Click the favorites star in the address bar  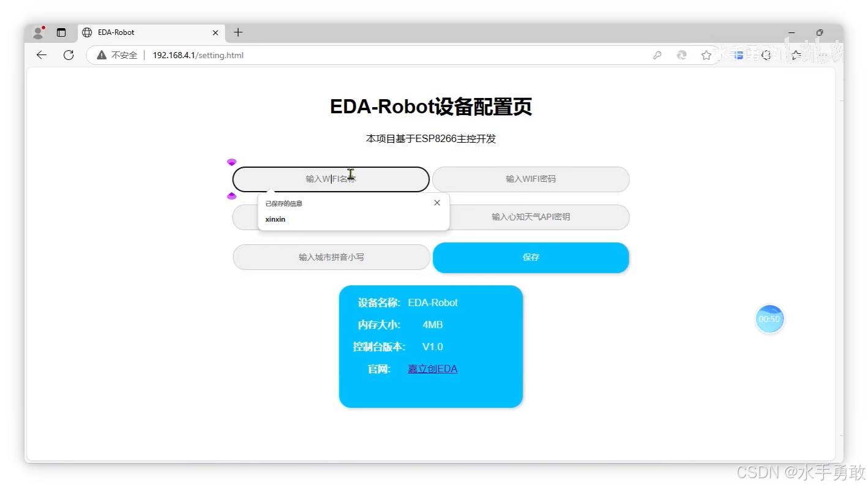[706, 54]
